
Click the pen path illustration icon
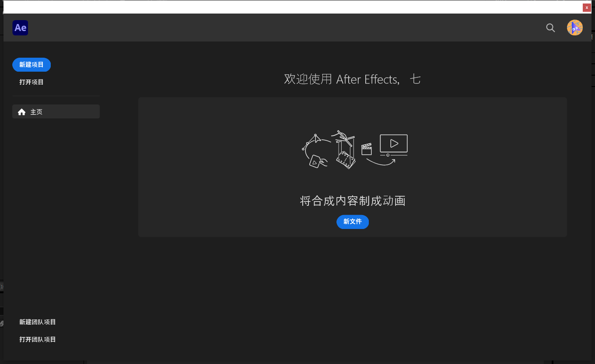316,142
